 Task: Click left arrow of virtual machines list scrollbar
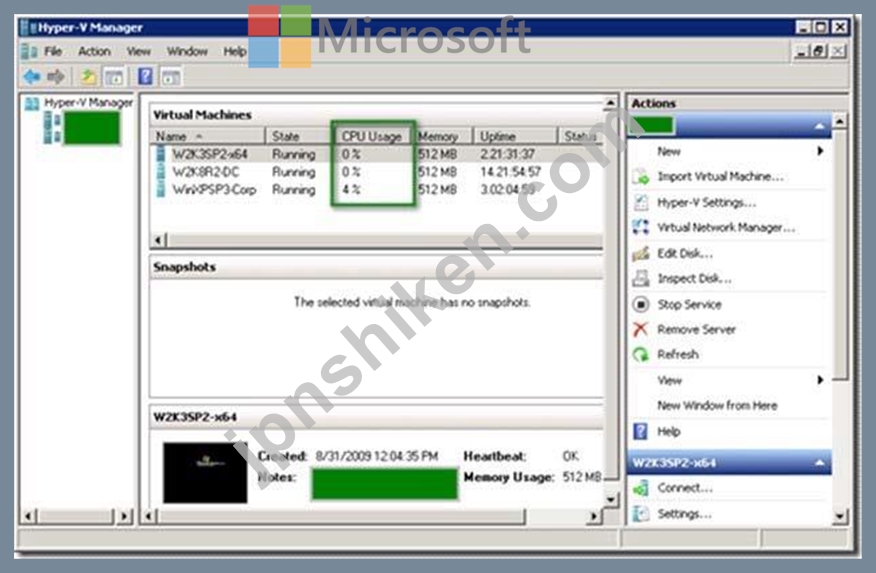(x=159, y=240)
